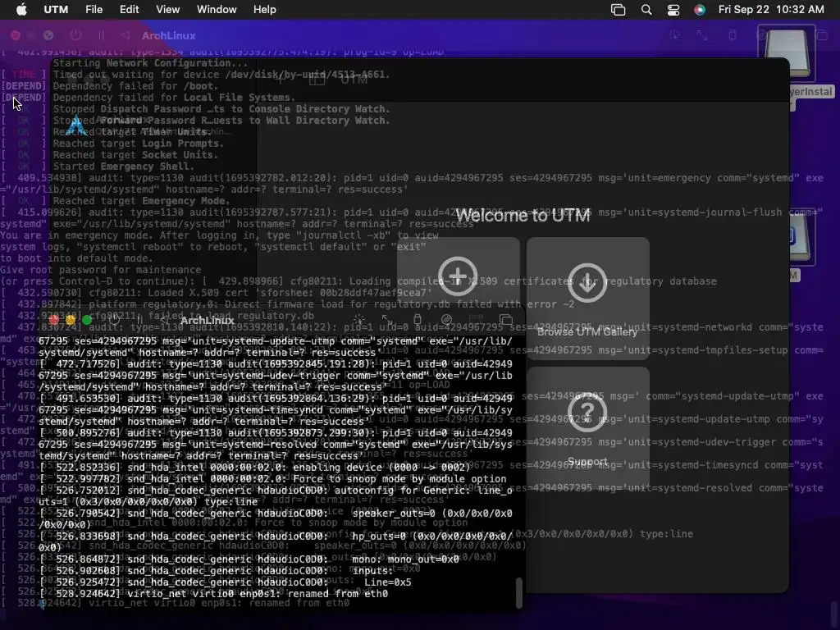This screenshot has width=840, height=630.
Task: Click front ArchLinux window title text
Action: 208,321
